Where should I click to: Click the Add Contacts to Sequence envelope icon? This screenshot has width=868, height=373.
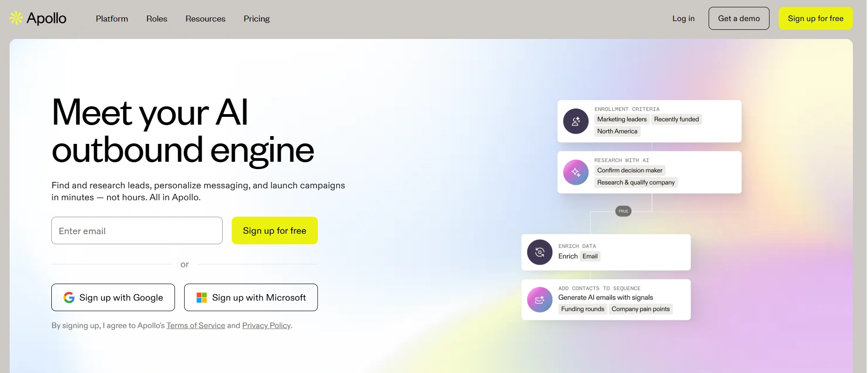pyautogui.click(x=540, y=300)
